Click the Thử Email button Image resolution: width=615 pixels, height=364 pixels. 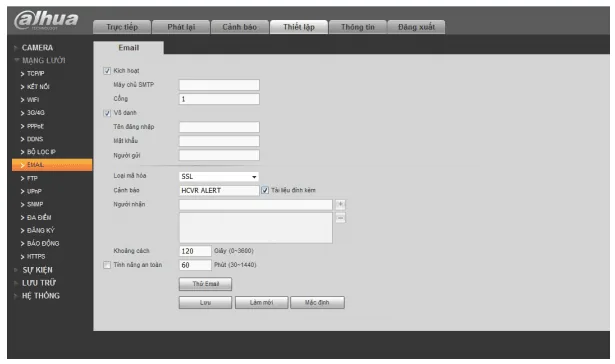click(x=206, y=284)
